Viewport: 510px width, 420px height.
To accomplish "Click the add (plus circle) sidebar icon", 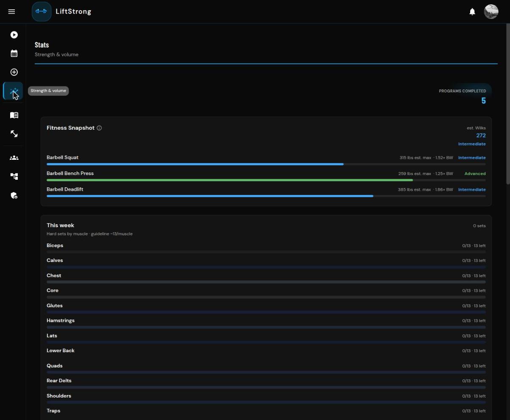I will point(14,72).
